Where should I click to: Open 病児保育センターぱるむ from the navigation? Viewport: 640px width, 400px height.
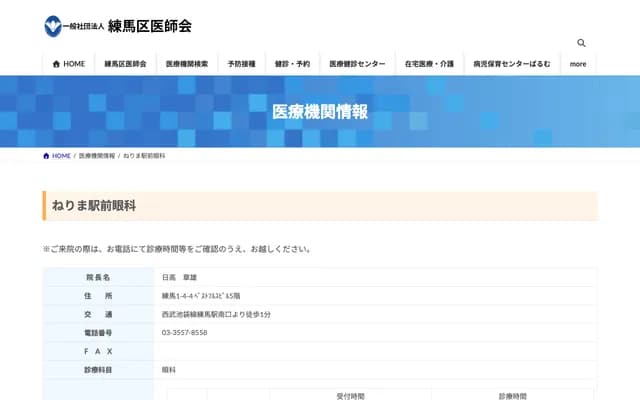510,63
